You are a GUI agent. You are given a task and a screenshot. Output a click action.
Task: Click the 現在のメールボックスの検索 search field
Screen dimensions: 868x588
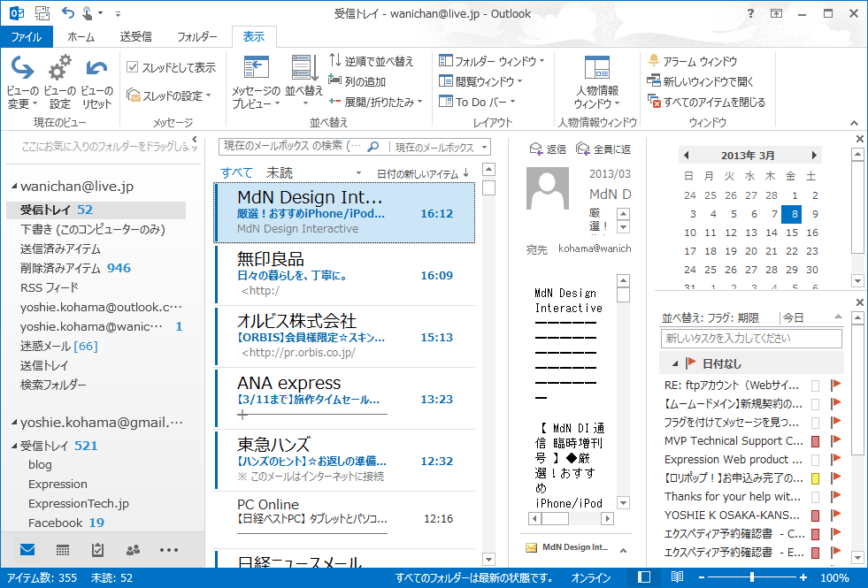click(294, 147)
